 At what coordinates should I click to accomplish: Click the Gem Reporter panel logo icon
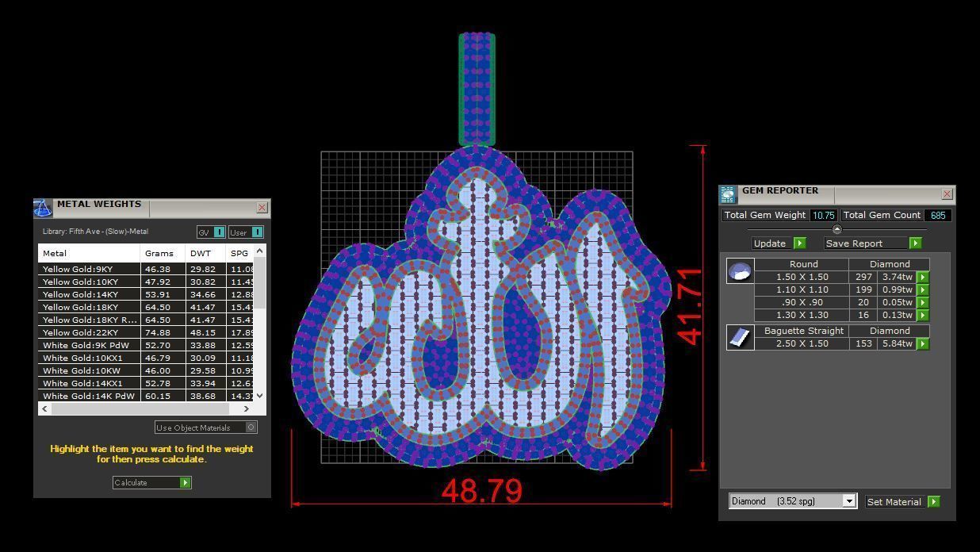tap(728, 194)
